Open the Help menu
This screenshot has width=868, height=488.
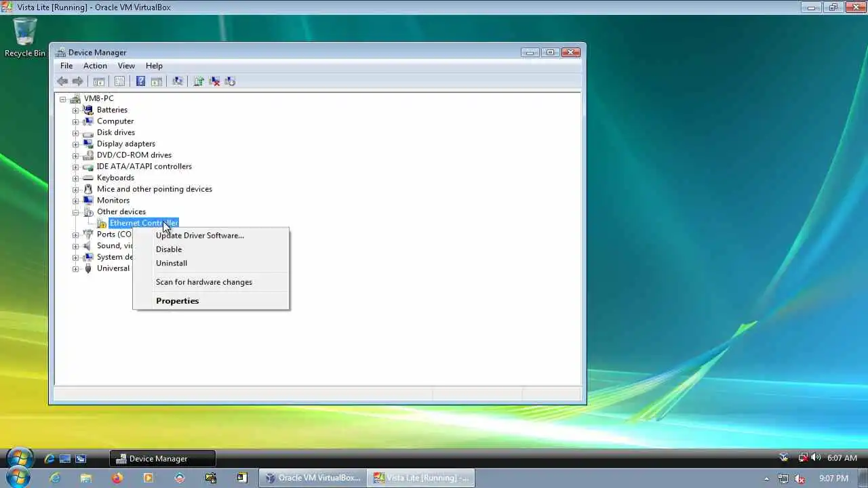pyautogui.click(x=154, y=66)
